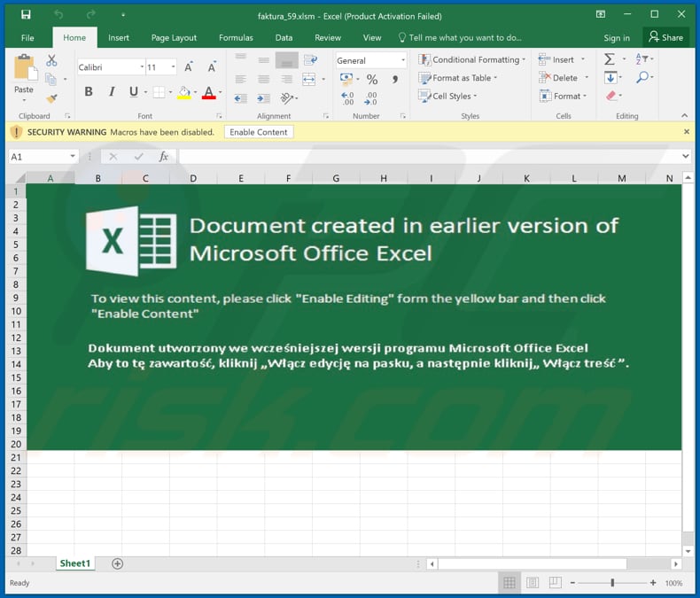Increase indent in Alignment group
The height and width of the screenshot is (598, 700).
click(x=263, y=98)
